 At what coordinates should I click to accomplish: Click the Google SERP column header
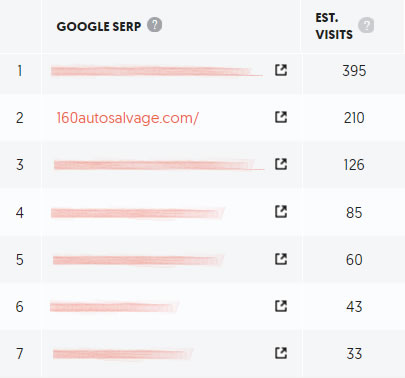click(99, 26)
